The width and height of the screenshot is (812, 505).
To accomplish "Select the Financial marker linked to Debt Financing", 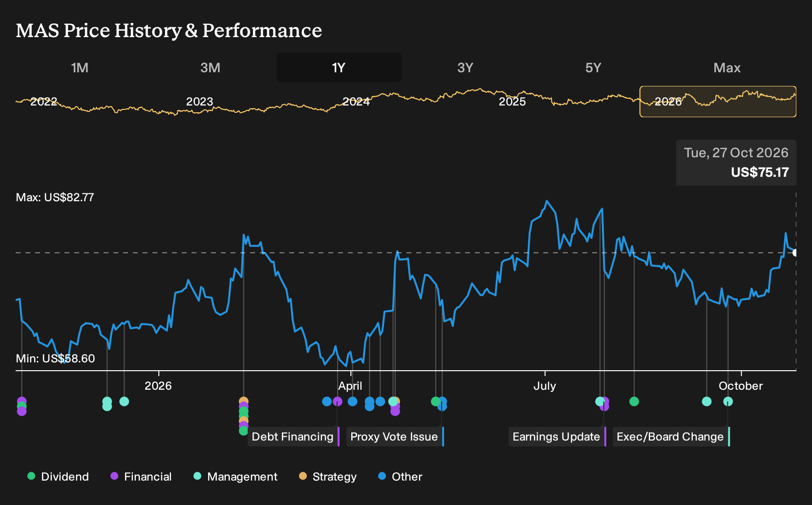I will pos(338,401).
